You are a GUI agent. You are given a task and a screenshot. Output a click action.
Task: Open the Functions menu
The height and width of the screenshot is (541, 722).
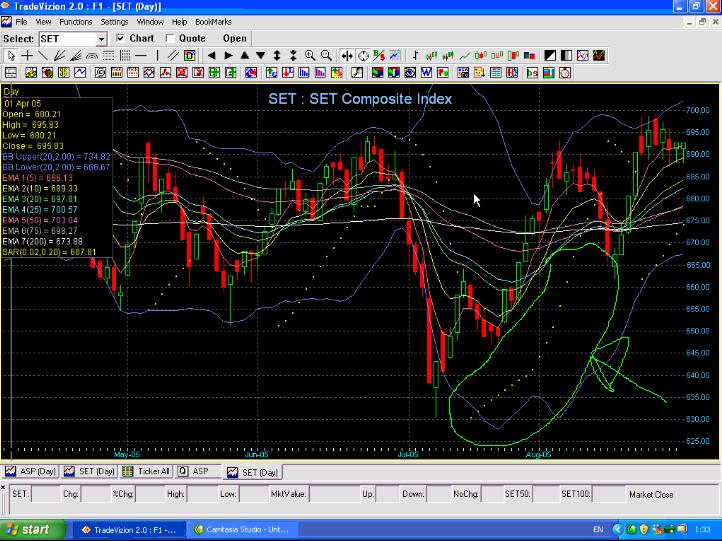coord(76,22)
